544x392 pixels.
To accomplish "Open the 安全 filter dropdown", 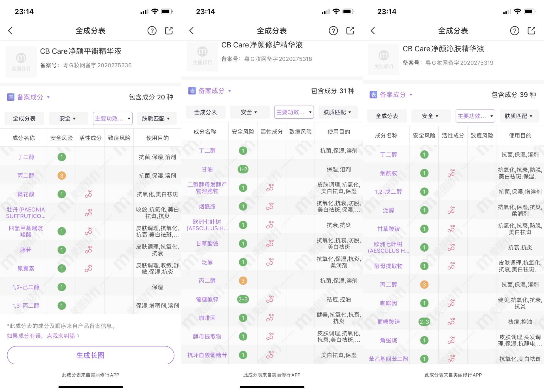I will (68, 118).
